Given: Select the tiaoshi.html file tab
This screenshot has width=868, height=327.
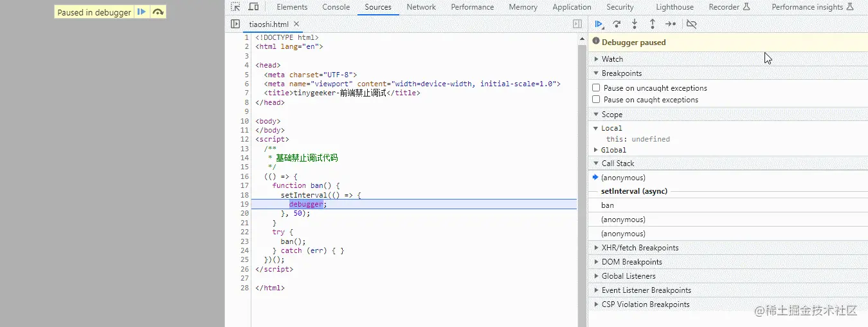Looking at the screenshot, I should 269,24.
